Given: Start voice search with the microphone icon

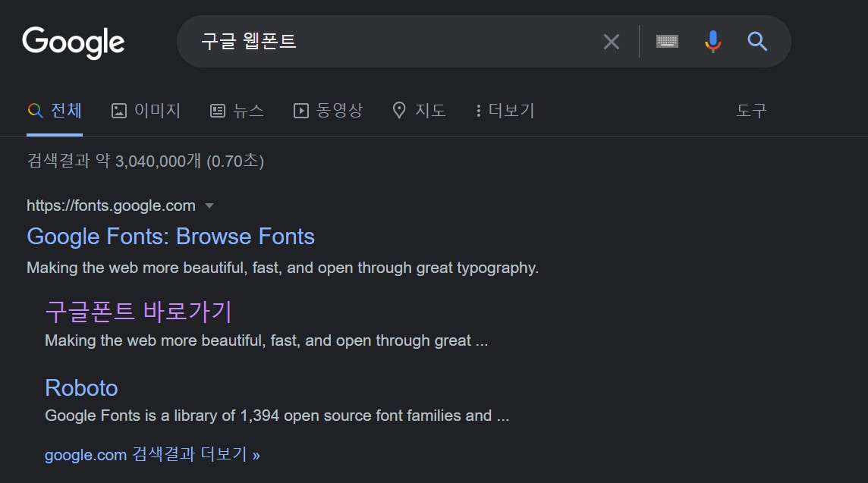Looking at the screenshot, I should (x=713, y=42).
